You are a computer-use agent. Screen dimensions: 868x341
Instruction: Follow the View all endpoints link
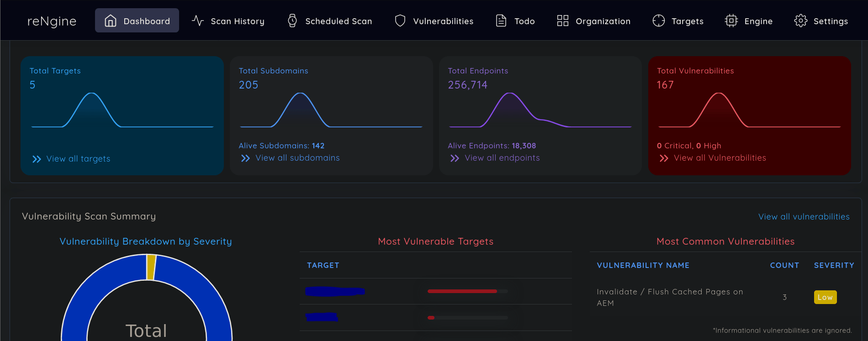[x=502, y=158]
